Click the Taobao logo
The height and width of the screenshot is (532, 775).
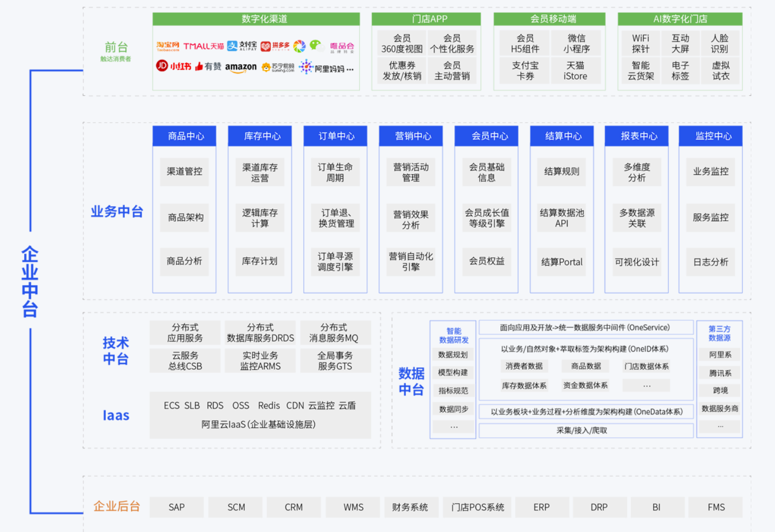[167, 46]
